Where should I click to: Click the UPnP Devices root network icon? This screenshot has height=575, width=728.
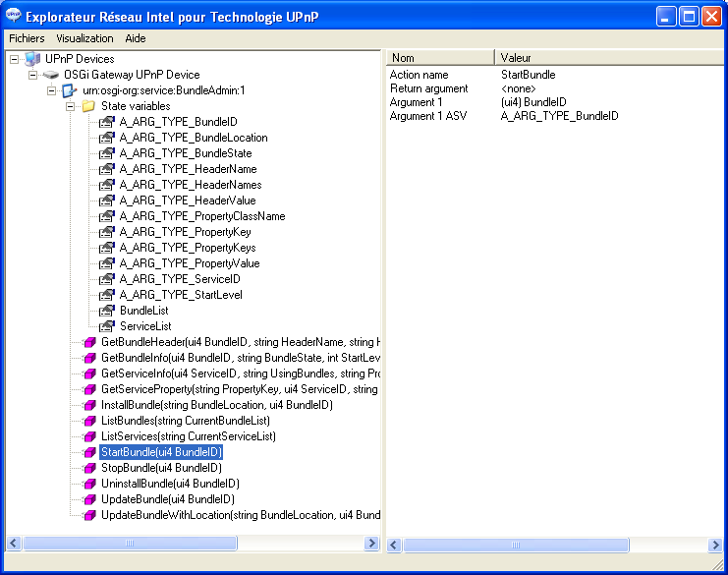(32, 59)
